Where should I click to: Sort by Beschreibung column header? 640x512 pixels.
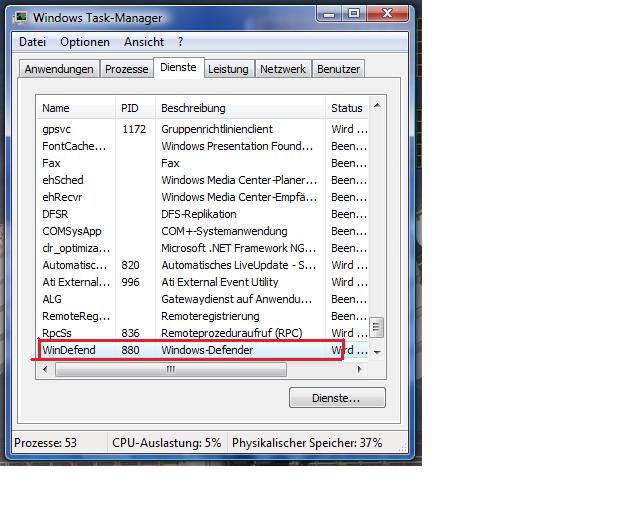pyautogui.click(x=193, y=108)
